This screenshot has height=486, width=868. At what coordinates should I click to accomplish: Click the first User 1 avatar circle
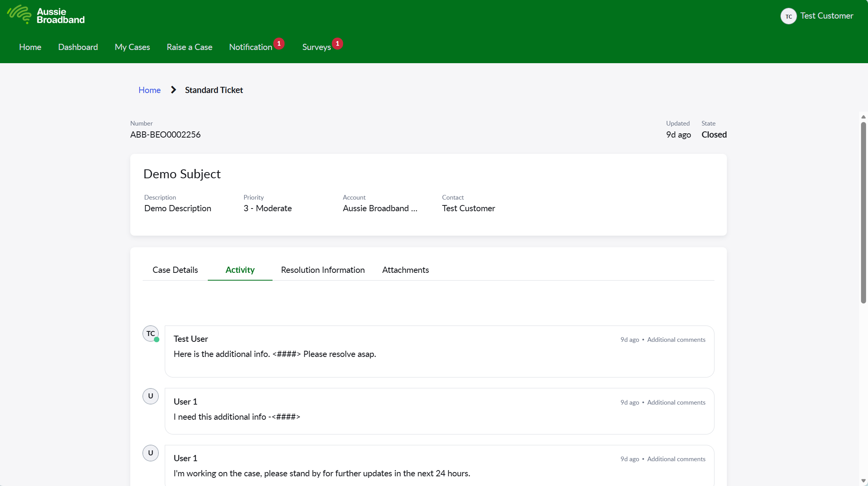tap(150, 396)
